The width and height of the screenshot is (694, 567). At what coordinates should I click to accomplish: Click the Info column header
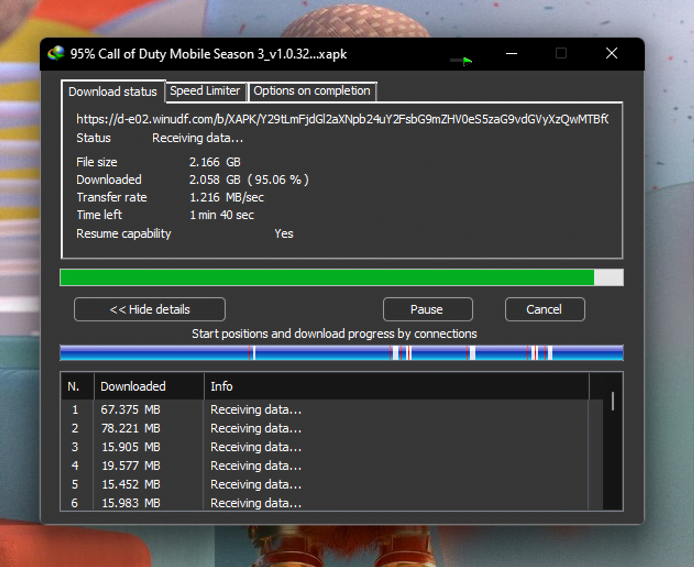coord(397,386)
